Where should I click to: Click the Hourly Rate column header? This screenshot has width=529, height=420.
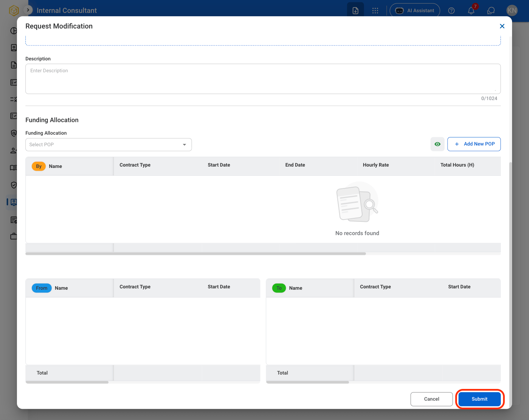click(x=376, y=165)
